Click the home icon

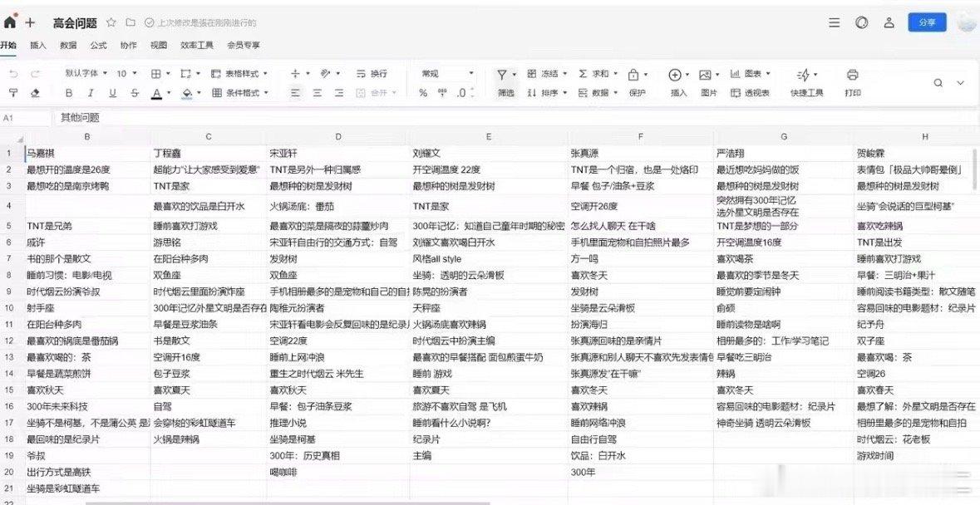[x=9, y=23]
